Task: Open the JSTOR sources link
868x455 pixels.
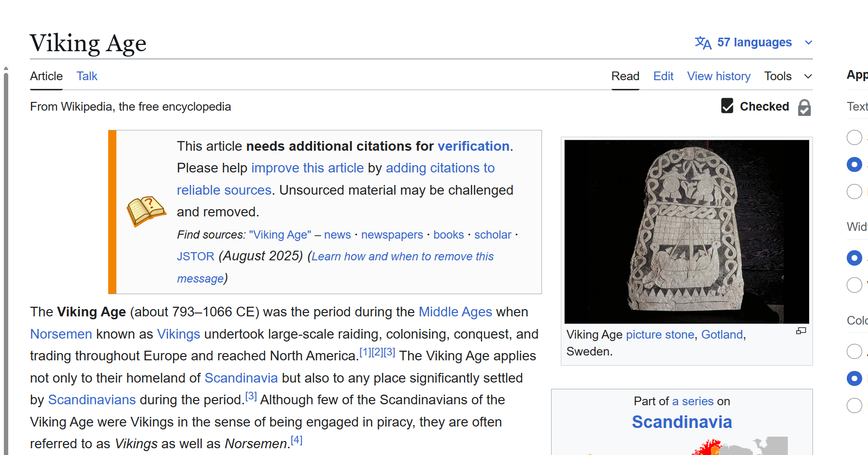Action: tap(195, 256)
